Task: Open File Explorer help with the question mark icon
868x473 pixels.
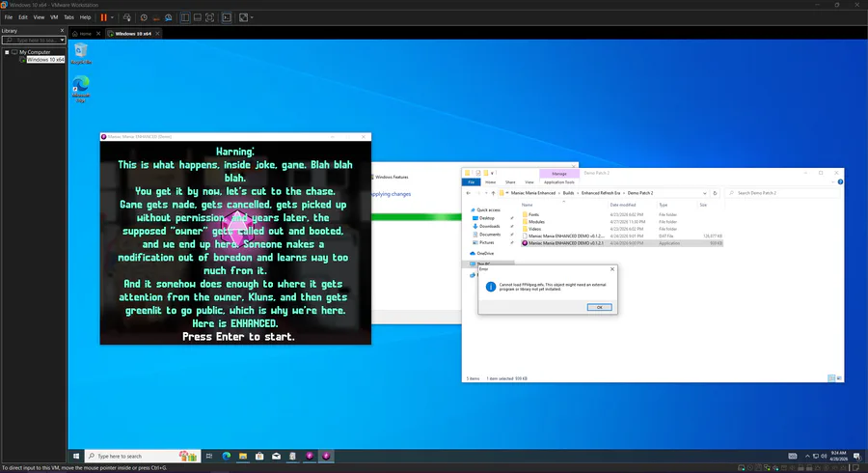Action: click(840, 182)
